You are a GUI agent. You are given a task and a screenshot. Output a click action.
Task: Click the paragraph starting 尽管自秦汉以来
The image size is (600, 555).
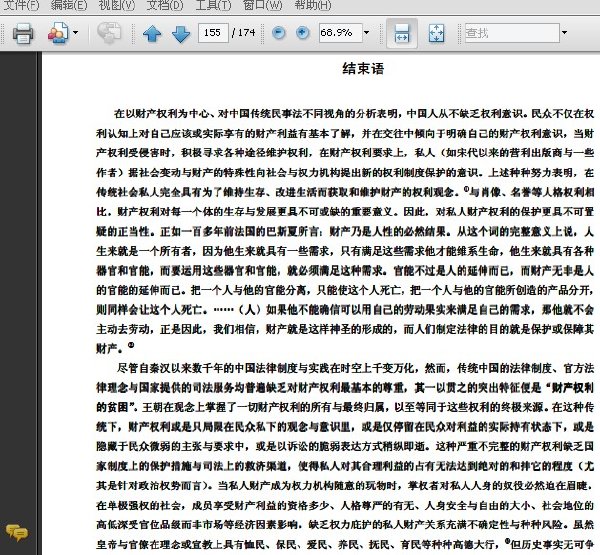click(345, 456)
